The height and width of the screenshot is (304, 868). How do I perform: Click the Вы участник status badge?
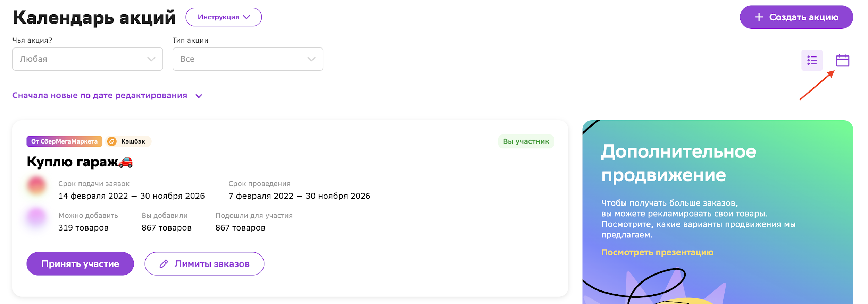(x=526, y=141)
